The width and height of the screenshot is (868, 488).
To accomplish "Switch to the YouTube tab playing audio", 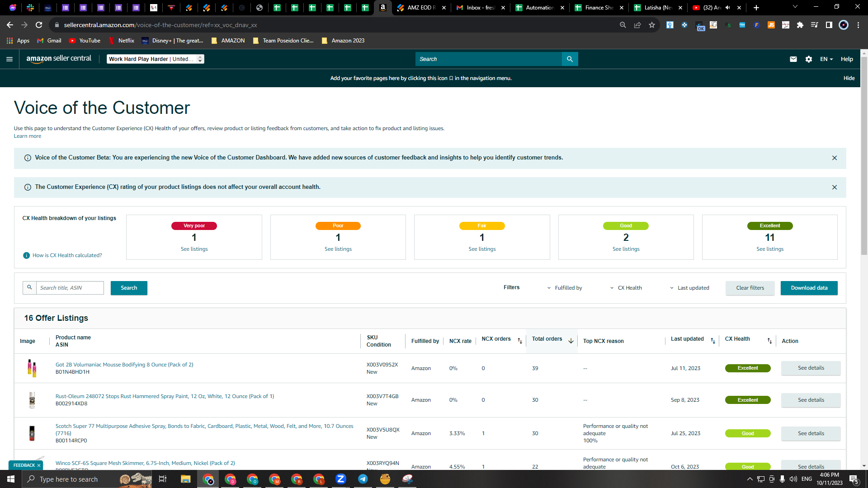I will [x=717, y=8].
